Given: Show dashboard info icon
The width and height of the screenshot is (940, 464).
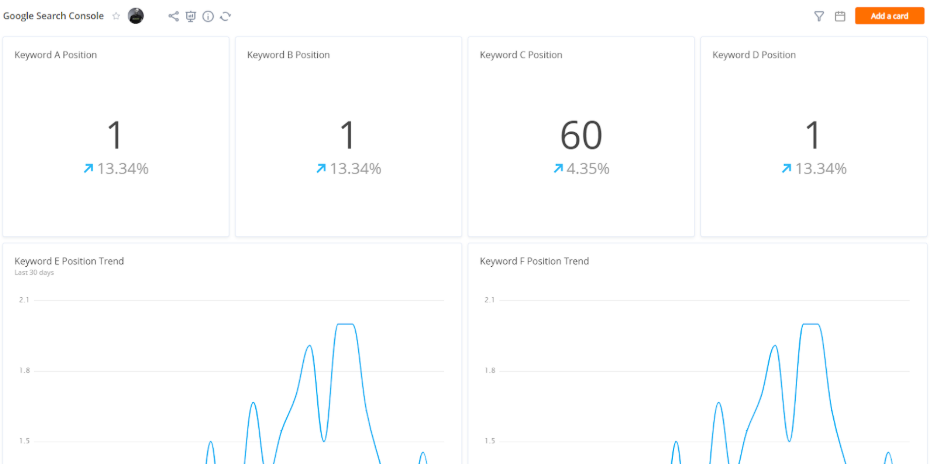Looking at the screenshot, I should pyautogui.click(x=208, y=16).
